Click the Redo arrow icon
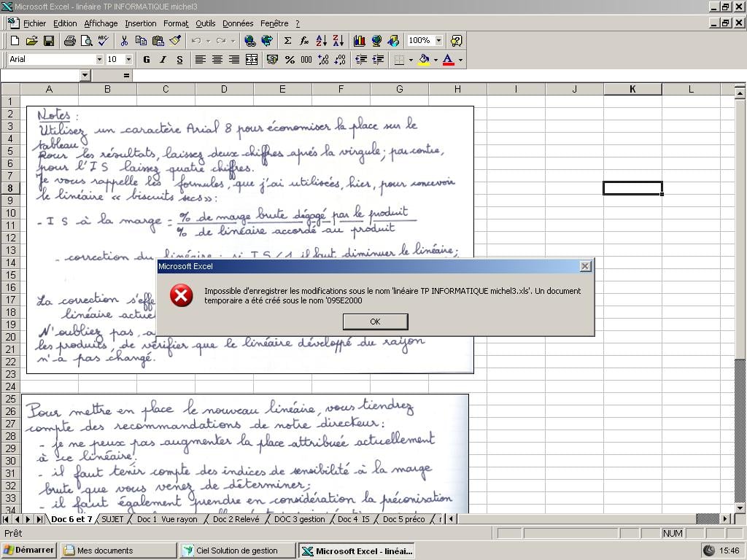Viewport: 747px width, 560px height. [x=220, y=41]
